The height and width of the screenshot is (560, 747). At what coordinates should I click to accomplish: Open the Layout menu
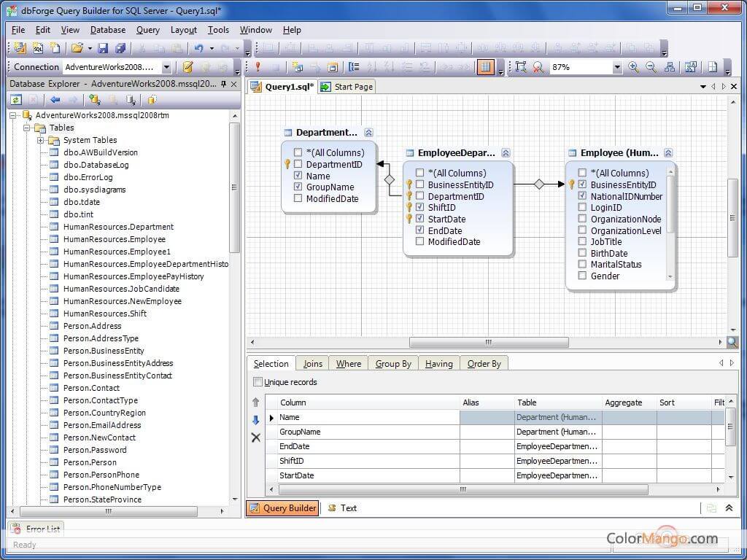(183, 29)
